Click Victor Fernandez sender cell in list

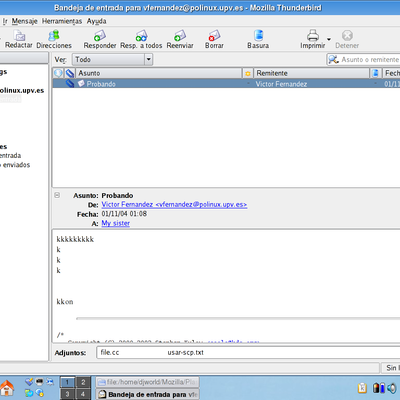(x=281, y=84)
